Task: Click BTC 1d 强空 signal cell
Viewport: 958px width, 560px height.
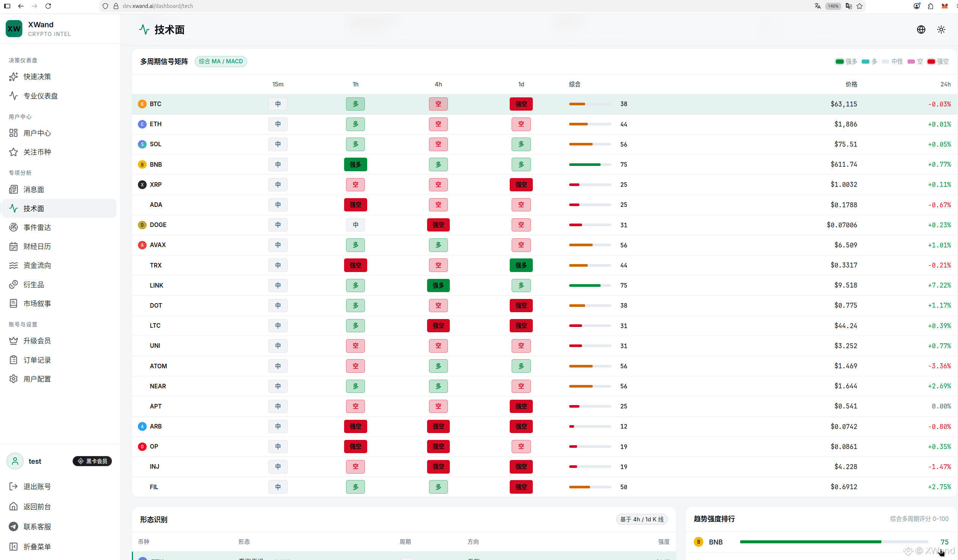Action: [521, 104]
